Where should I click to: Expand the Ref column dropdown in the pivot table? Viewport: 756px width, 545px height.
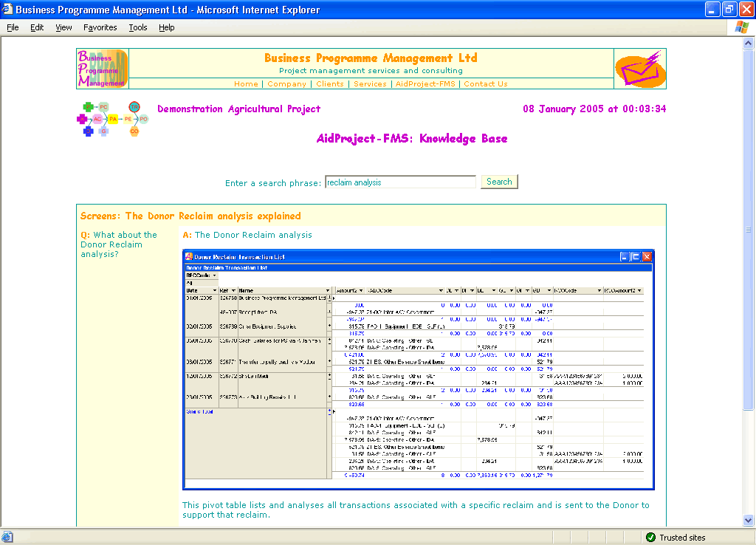(233, 290)
